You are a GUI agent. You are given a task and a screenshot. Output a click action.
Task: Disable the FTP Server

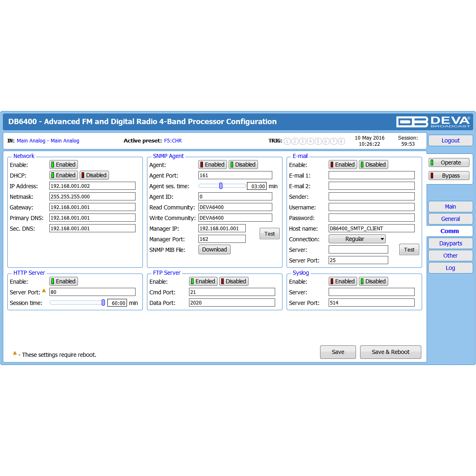click(x=234, y=281)
